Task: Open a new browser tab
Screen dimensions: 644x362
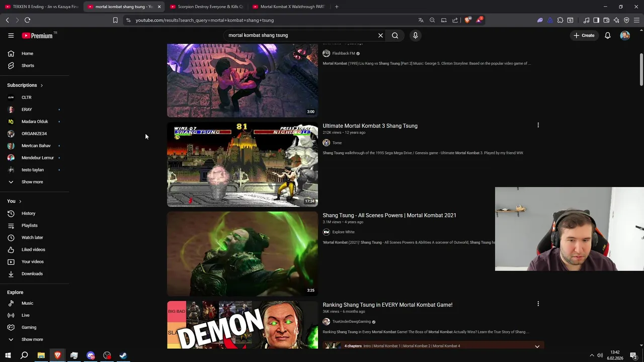Action: click(337, 7)
